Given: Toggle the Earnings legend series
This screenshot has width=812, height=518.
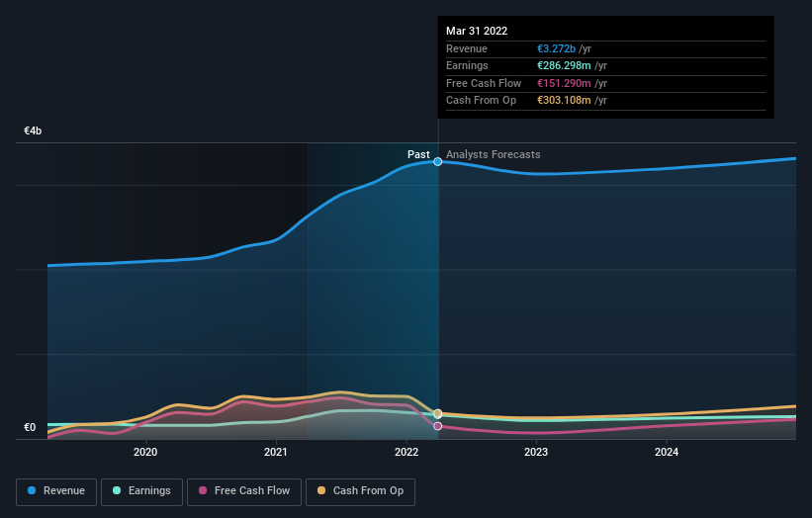Looking at the screenshot, I should coord(141,491).
